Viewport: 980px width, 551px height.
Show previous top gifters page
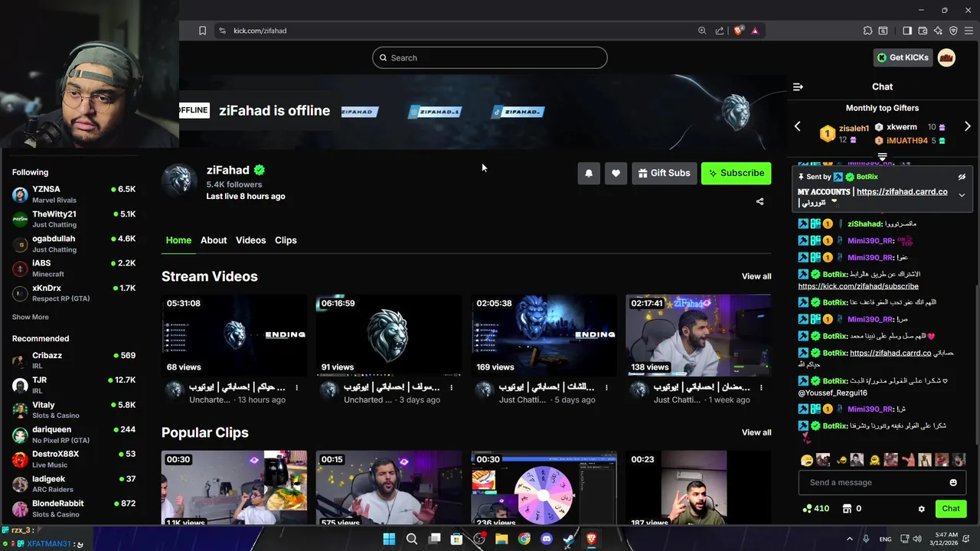798,126
